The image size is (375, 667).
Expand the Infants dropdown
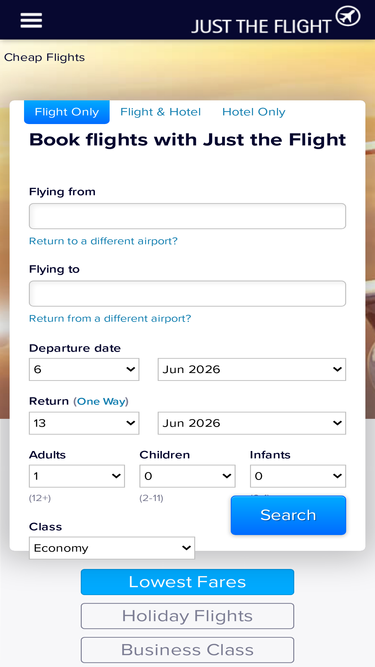pyautogui.click(x=298, y=476)
